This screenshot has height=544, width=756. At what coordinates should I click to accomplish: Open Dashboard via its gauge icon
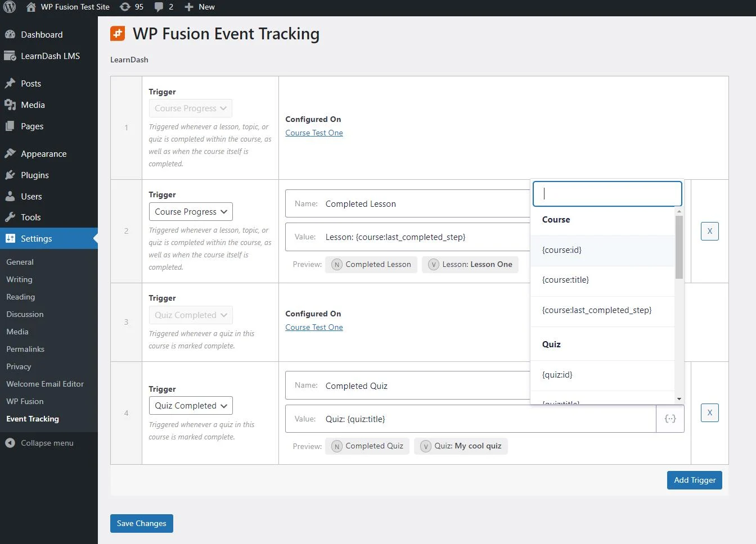coord(10,34)
